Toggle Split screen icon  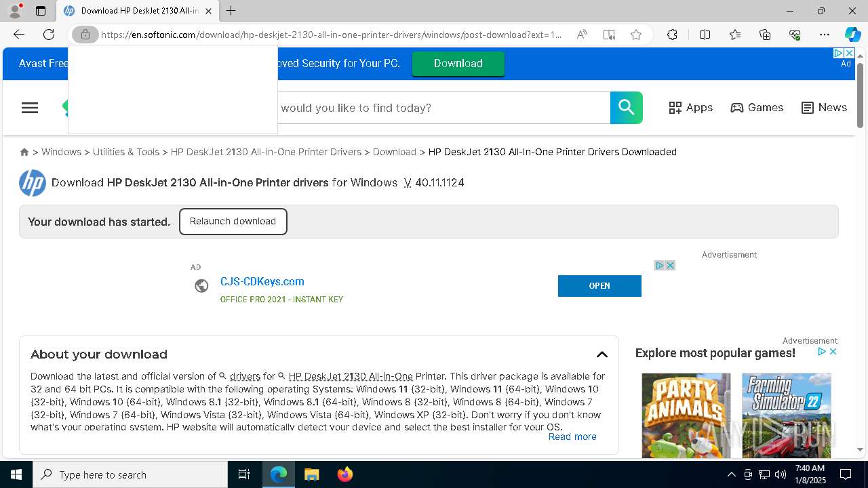click(x=705, y=35)
